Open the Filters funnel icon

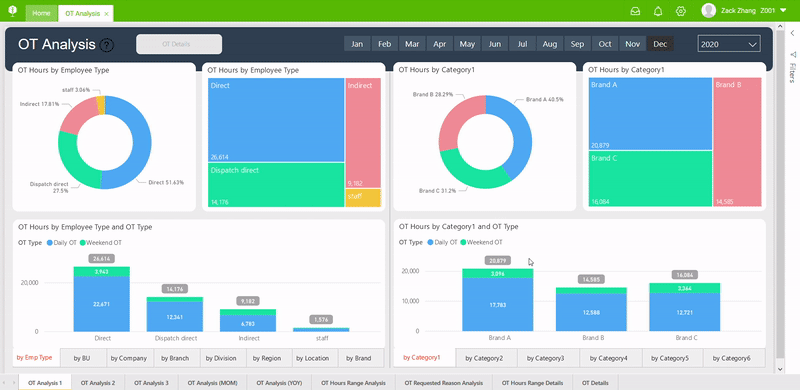(792, 55)
